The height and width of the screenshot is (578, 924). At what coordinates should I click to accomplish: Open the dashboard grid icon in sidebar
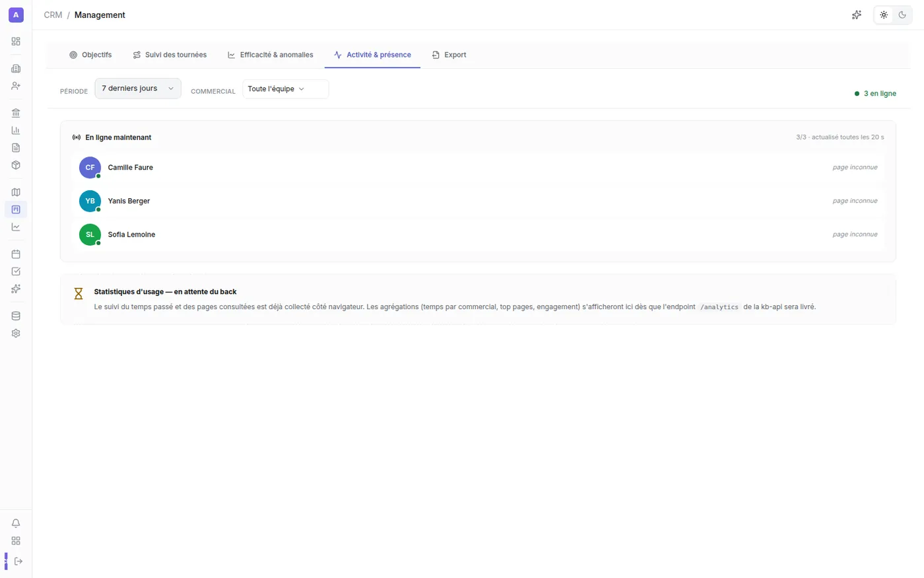point(16,41)
